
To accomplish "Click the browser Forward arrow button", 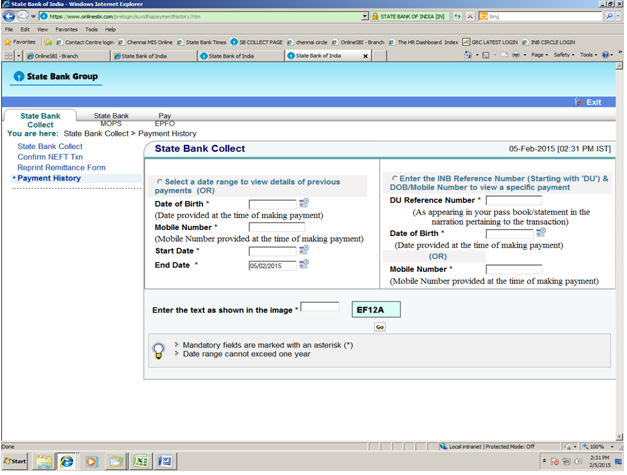I will click(22, 16).
